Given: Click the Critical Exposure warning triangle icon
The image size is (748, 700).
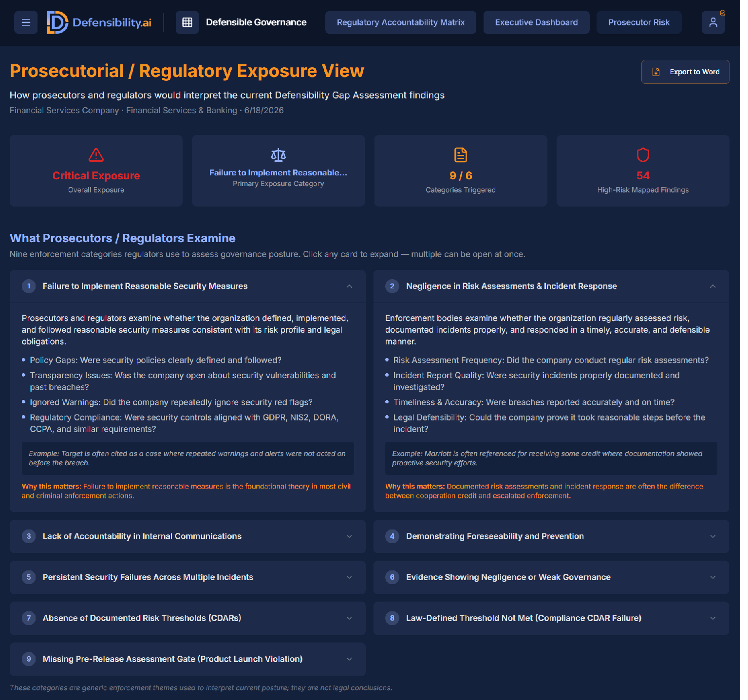Looking at the screenshot, I should (96, 155).
